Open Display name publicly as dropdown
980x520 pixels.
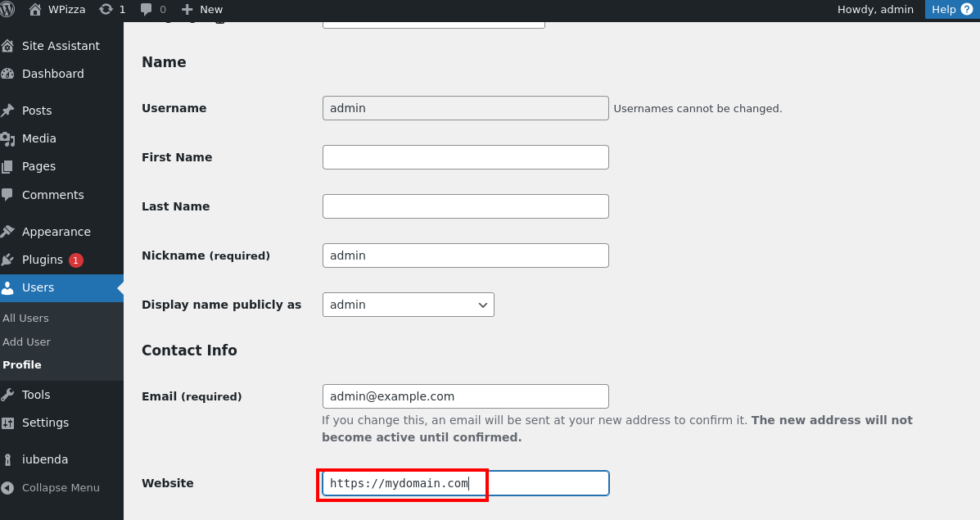(408, 305)
